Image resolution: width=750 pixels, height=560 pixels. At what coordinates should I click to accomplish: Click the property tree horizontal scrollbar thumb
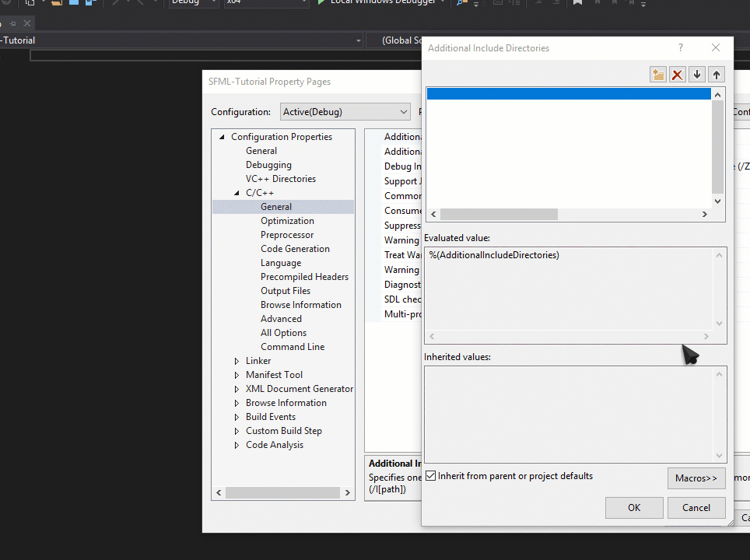[282, 492]
